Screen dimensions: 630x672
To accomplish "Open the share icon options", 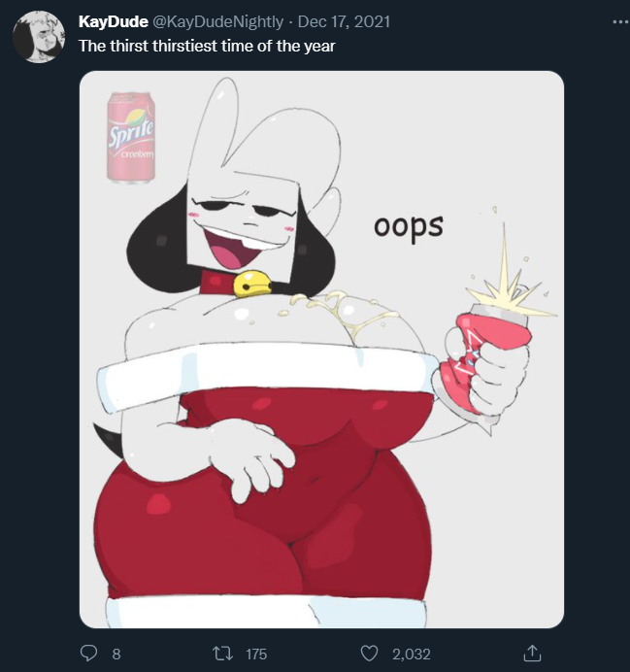I will point(532,654).
